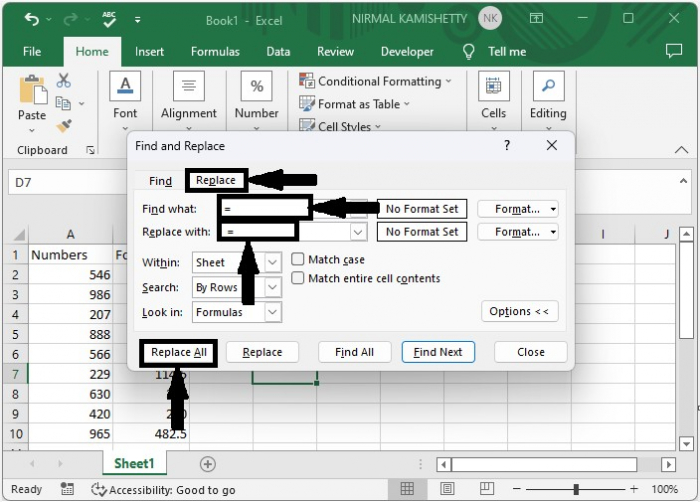Open the Number percent group icon
The height and width of the screenshot is (502, 700).
(x=257, y=86)
